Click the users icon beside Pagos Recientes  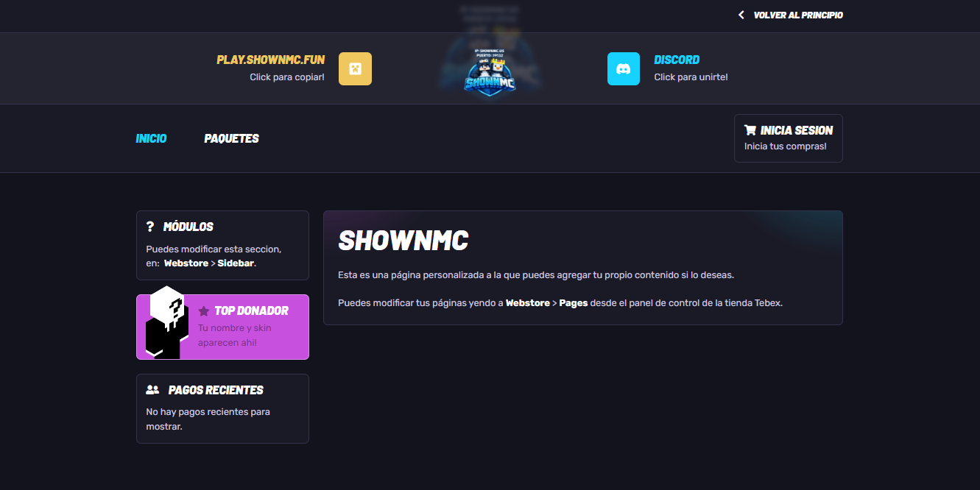click(152, 390)
